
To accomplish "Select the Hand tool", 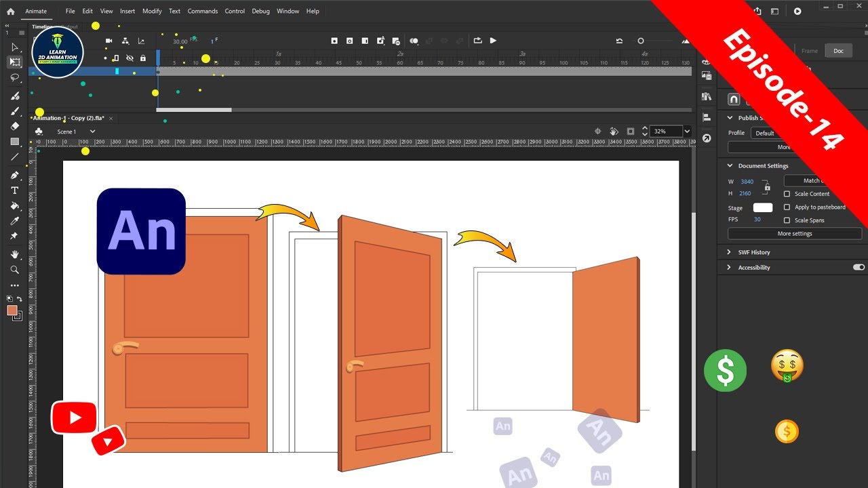I will click(14, 255).
